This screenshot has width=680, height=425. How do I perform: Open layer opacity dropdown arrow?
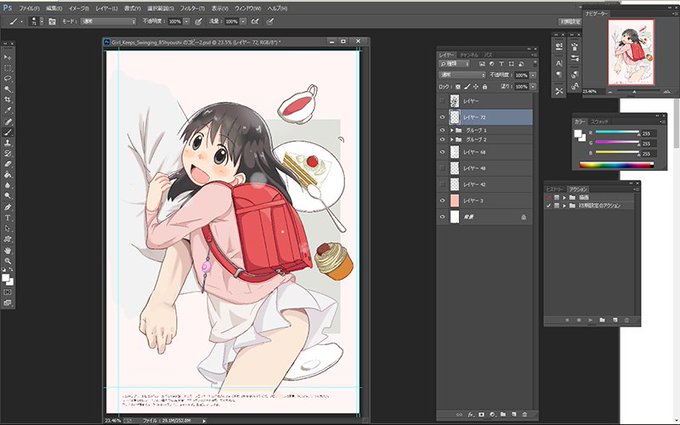click(x=533, y=75)
